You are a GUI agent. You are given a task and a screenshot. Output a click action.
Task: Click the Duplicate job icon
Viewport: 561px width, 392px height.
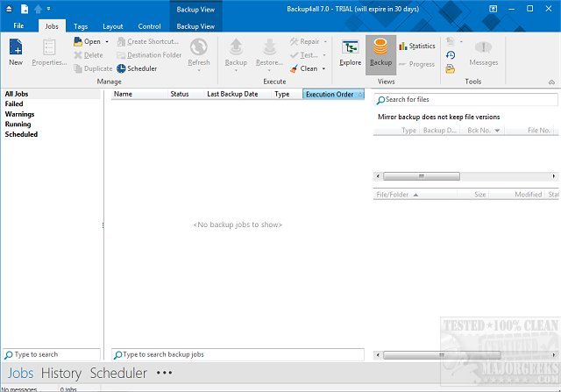(78, 68)
